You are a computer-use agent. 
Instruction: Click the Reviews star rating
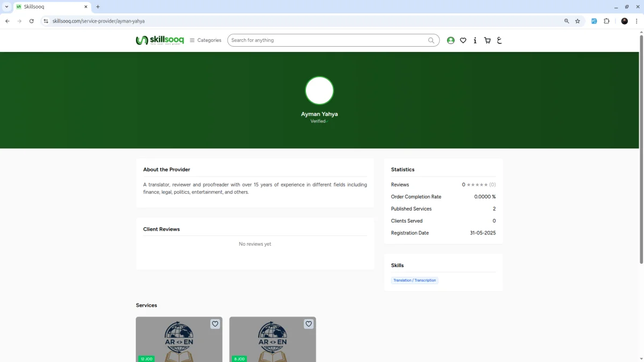coord(478,185)
